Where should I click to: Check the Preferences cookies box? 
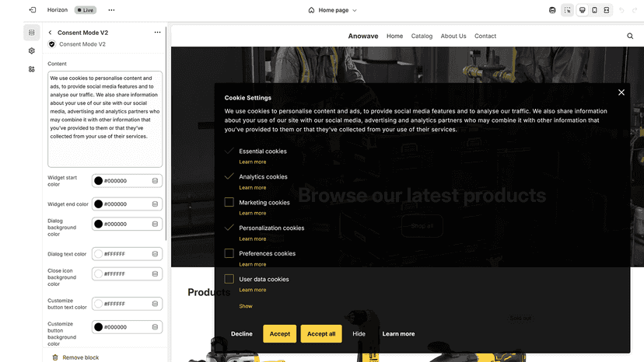(x=229, y=253)
